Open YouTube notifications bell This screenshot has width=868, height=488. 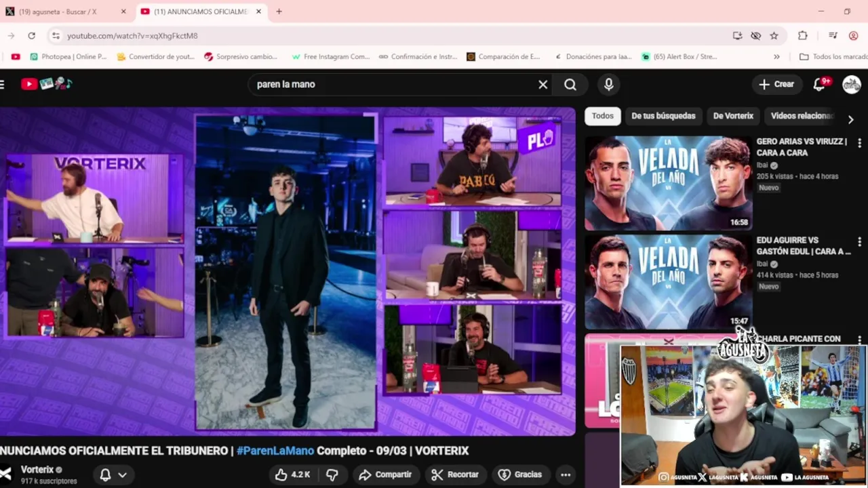pyautogui.click(x=820, y=84)
